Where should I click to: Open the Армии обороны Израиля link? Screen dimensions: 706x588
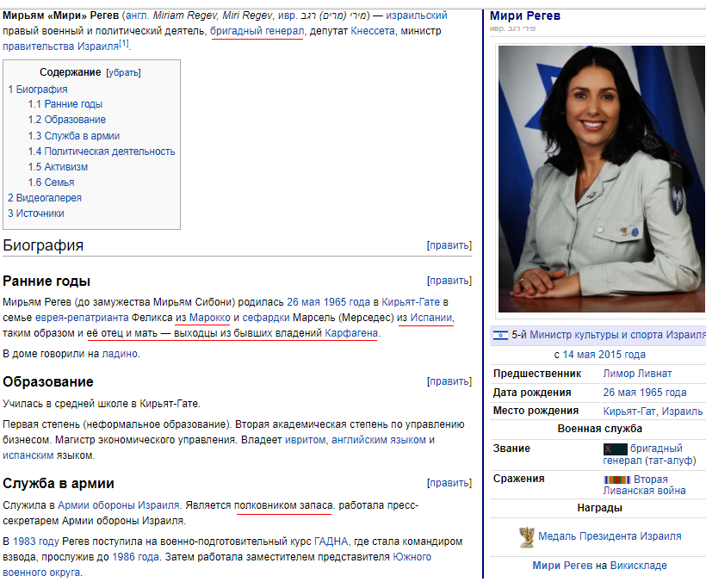(119, 505)
